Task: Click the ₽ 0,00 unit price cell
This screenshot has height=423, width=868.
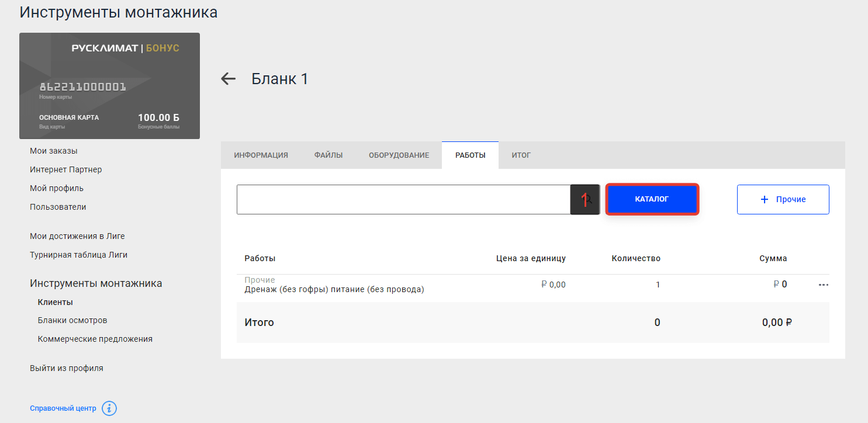Action: click(554, 285)
